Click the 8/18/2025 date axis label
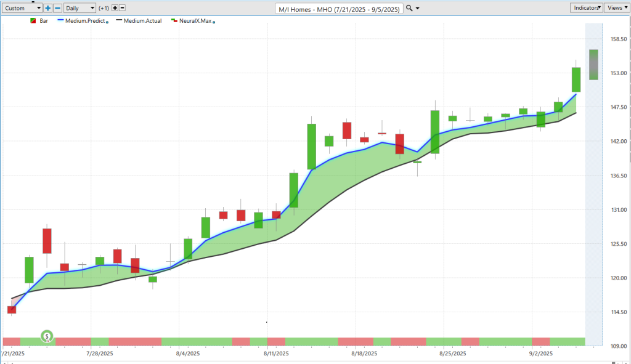The image size is (631, 364). click(364, 354)
